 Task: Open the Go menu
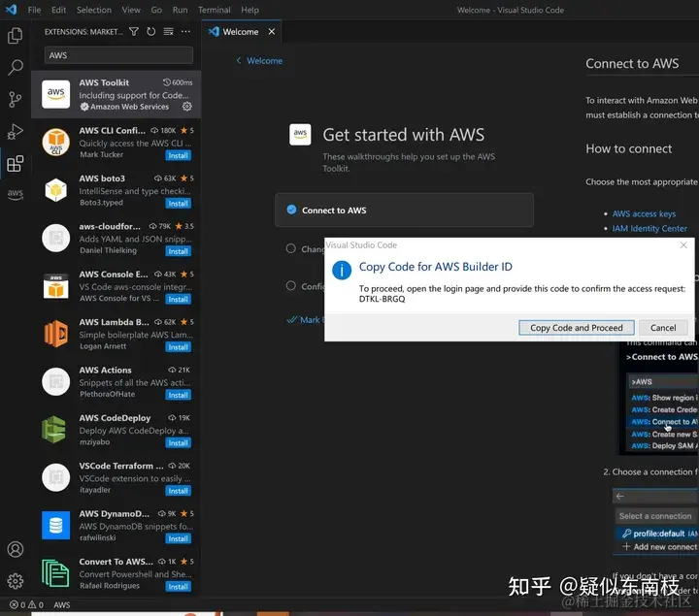[x=156, y=10]
